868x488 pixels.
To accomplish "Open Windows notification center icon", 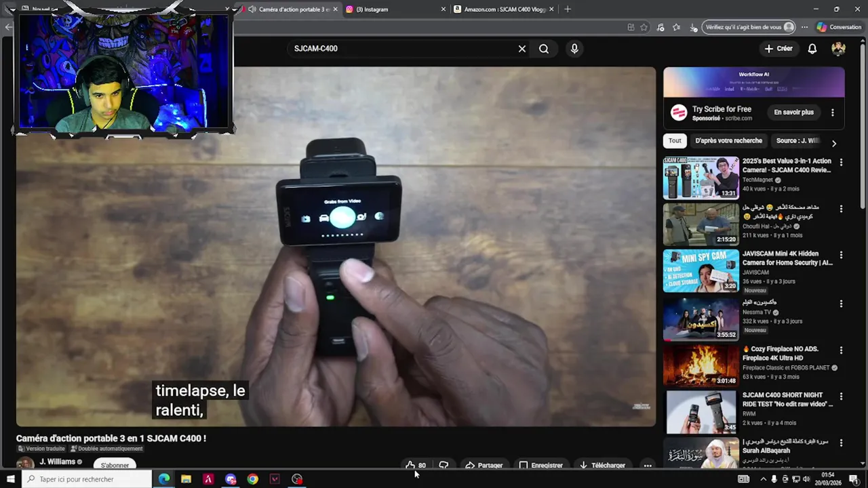I will click(x=853, y=479).
